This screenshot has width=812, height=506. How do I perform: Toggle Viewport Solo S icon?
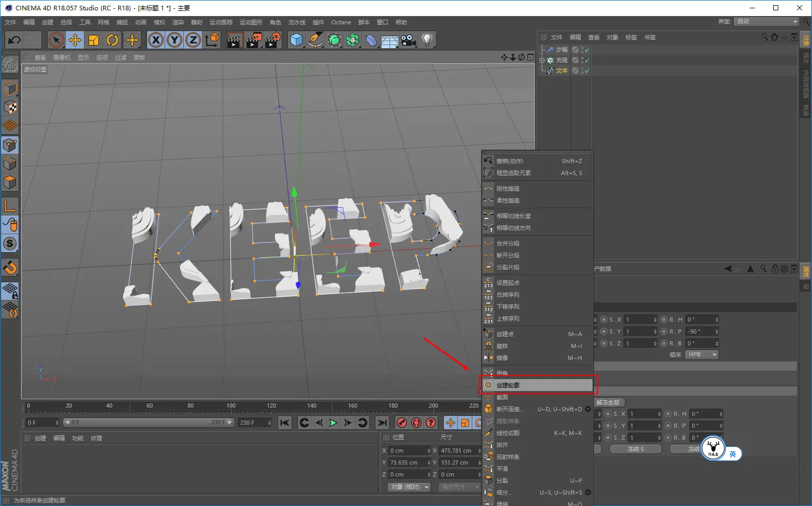10,243
